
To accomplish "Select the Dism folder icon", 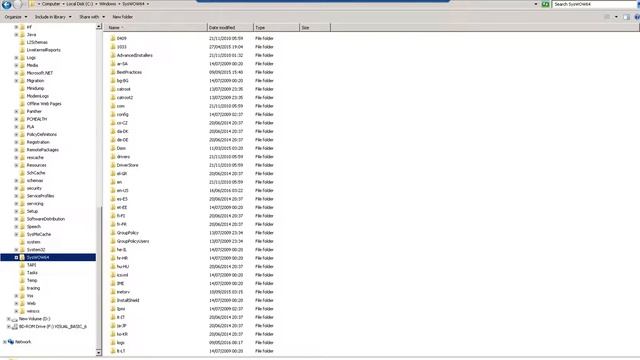I will pos(113,148).
